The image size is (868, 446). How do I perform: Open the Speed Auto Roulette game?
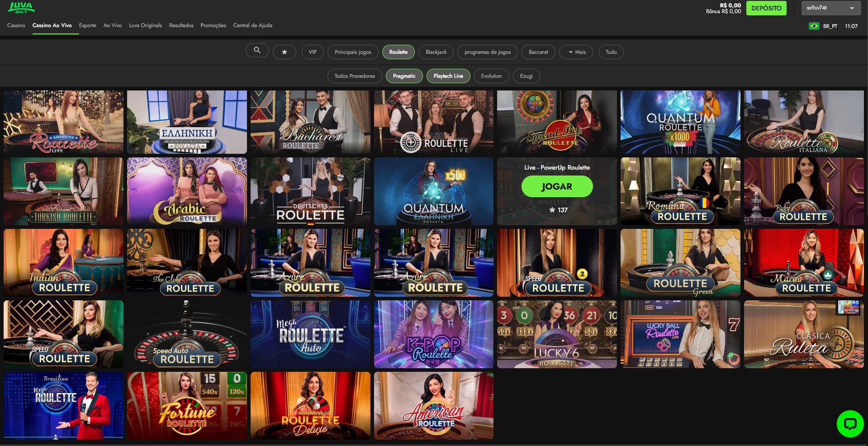click(187, 334)
